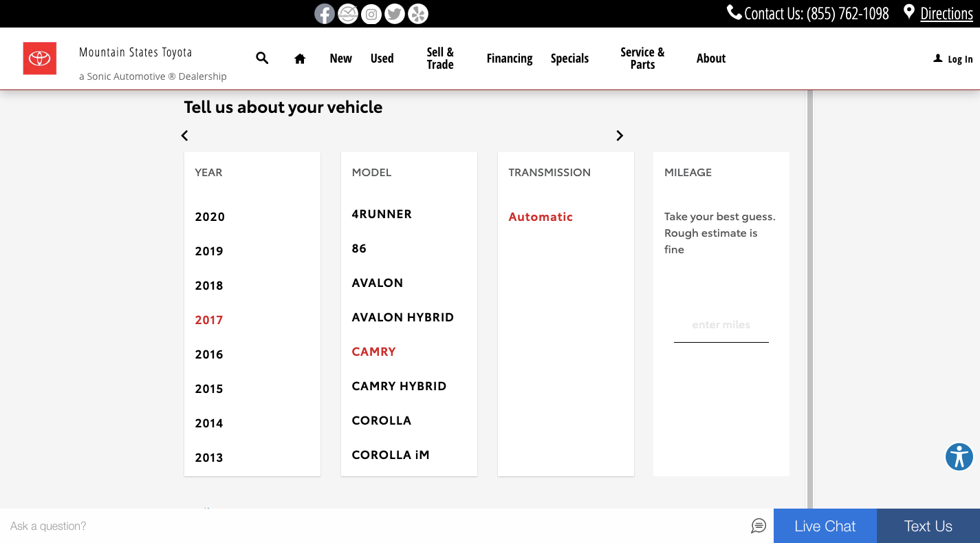Choose the COROLLA model
Image resolution: width=980 pixels, height=543 pixels.
(x=382, y=420)
